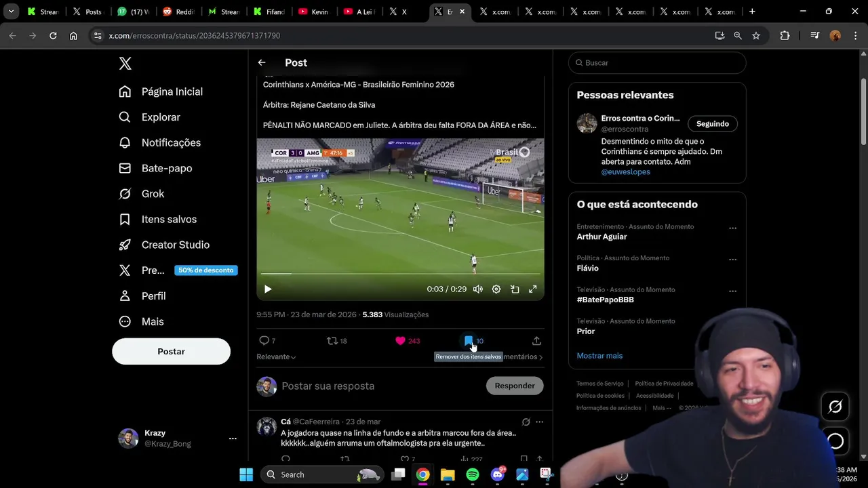Click Seguindo button for Erros contra
Screen dimensions: 868x488
713,124
